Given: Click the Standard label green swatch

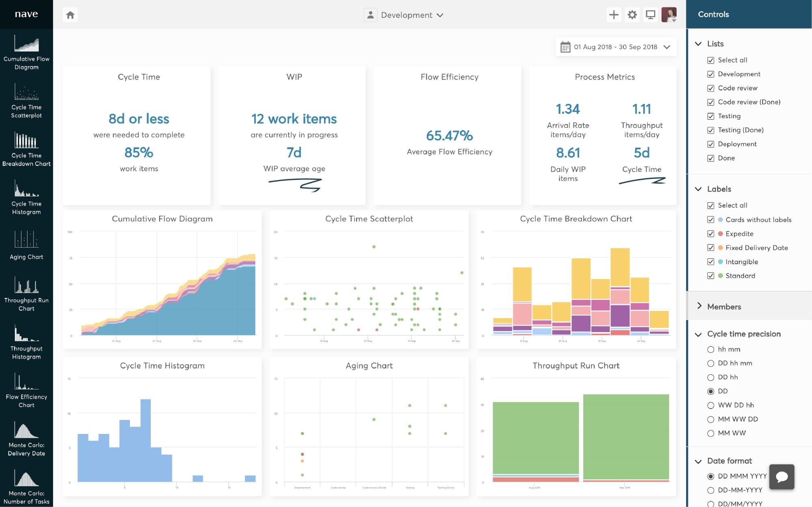Looking at the screenshot, I should tap(720, 276).
